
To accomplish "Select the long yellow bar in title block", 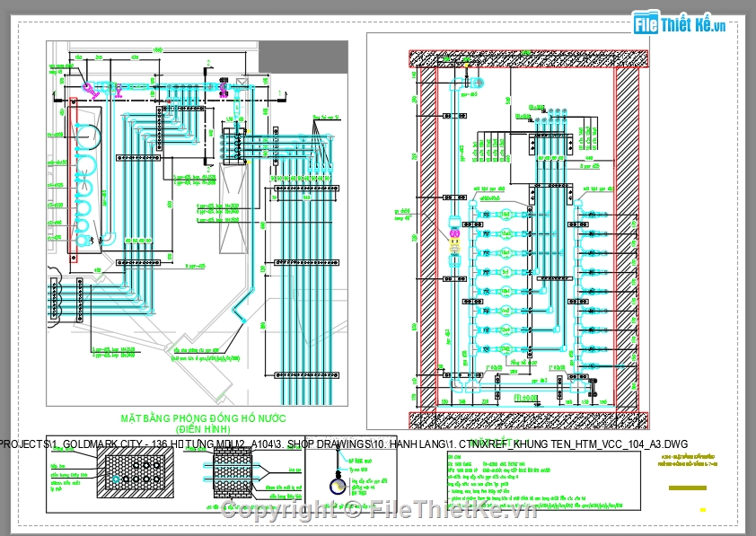I will click(x=688, y=488).
